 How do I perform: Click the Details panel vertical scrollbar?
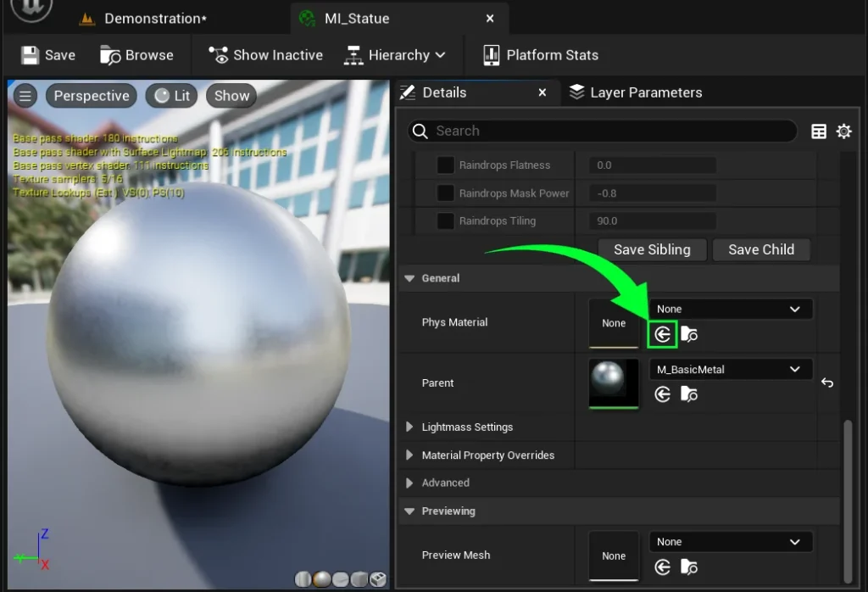tap(846, 492)
